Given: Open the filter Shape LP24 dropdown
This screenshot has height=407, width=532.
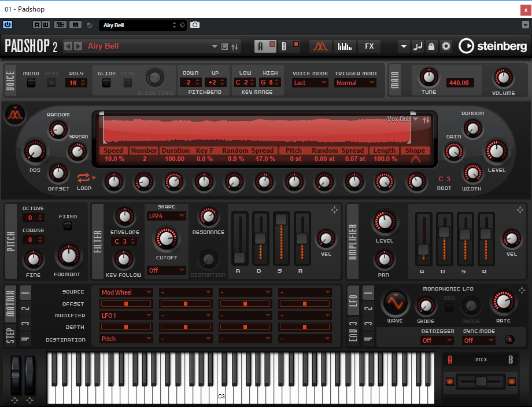Looking at the screenshot, I should [167, 216].
